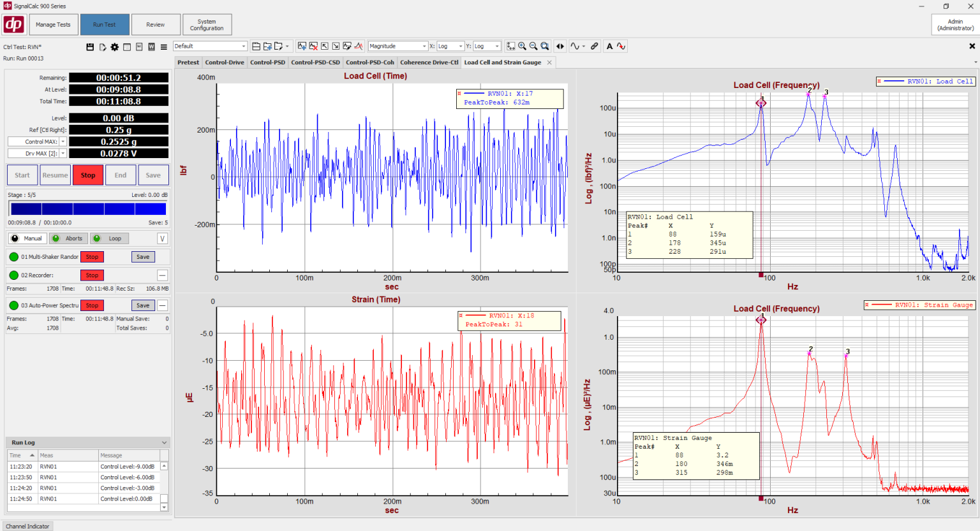980x531 pixels.
Task: Collapse the 03 Auto-Power Spectrum section
Action: click(x=163, y=305)
